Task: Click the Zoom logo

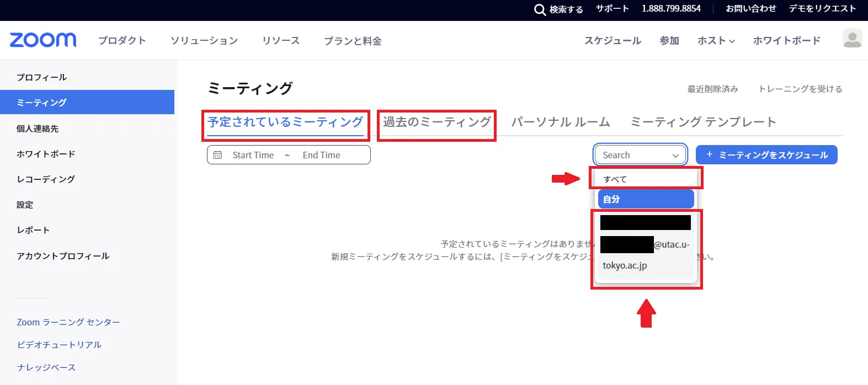Action: coord(43,40)
